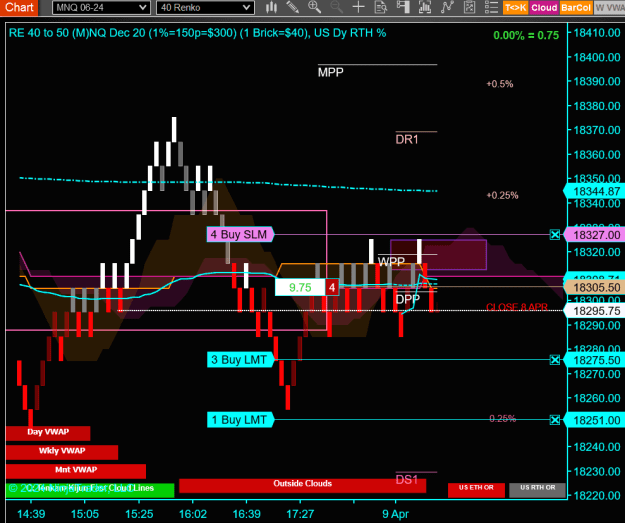Click the RE 40 to 50 chart title text

[197, 33]
